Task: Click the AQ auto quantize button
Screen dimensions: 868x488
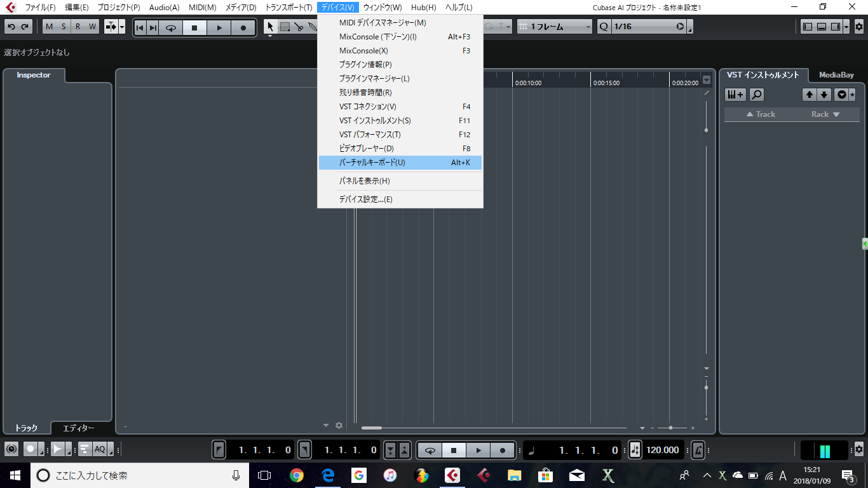Action: (100, 449)
